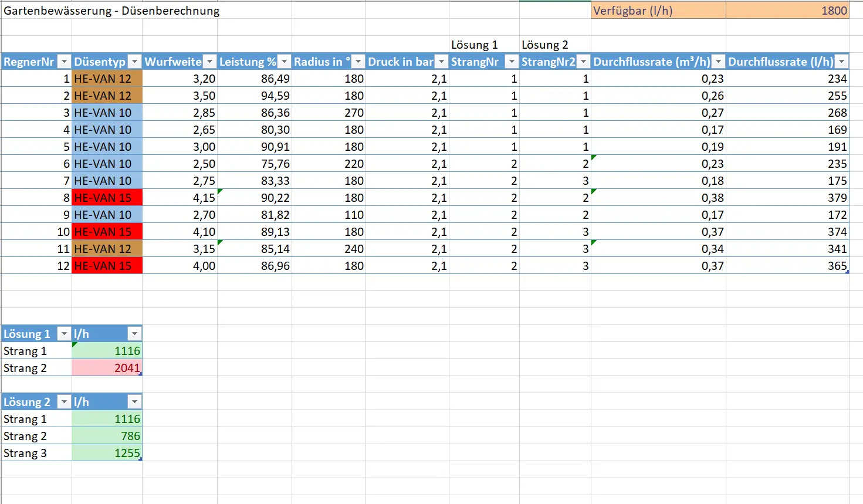Expand the Durchflussrate (l/h) filter arrow

[x=841, y=62]
